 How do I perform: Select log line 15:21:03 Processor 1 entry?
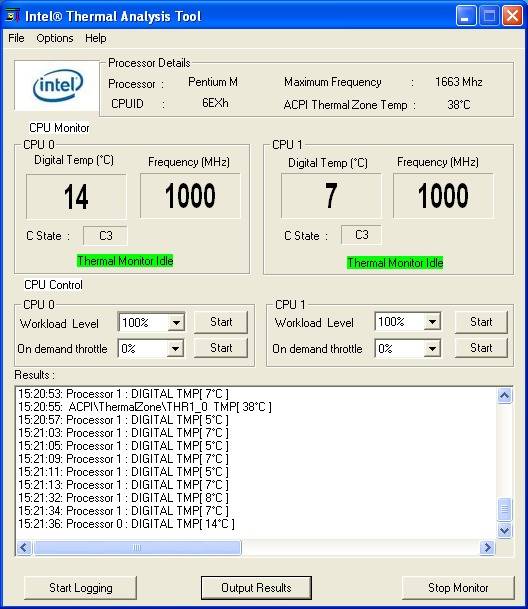pos(123,433)
